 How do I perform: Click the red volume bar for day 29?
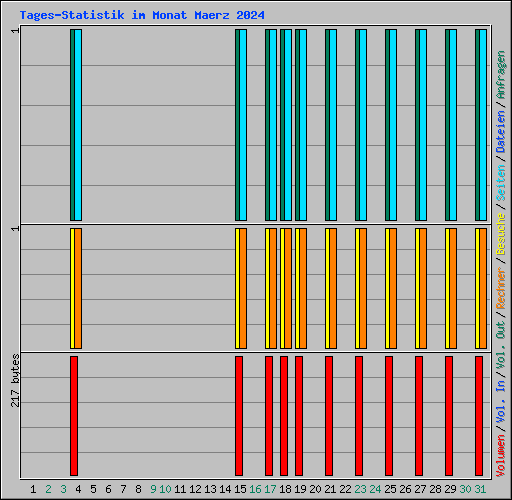(449, 416)
